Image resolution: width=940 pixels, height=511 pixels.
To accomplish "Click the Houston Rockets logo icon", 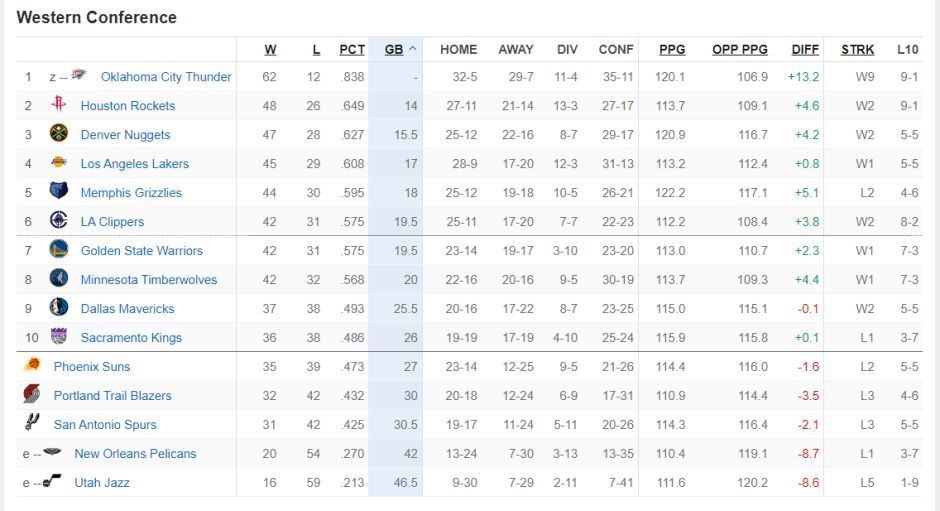I will tap(59, 104).
